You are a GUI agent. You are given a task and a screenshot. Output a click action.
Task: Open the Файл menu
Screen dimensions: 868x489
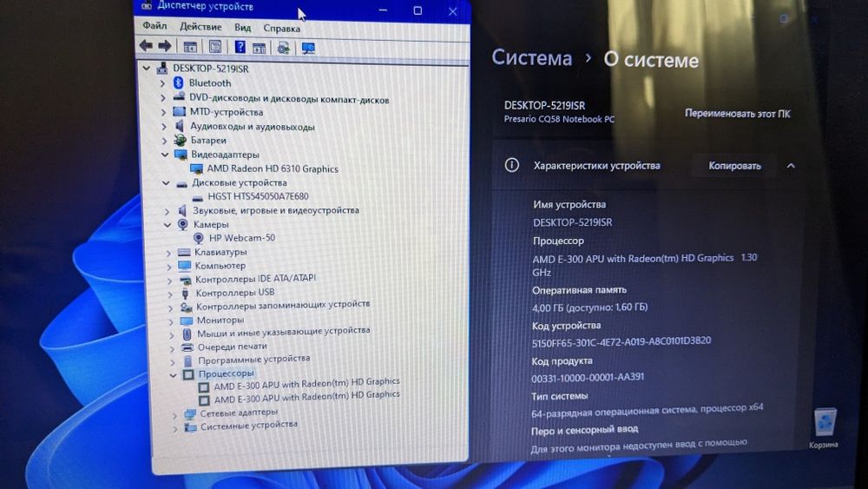155,25
